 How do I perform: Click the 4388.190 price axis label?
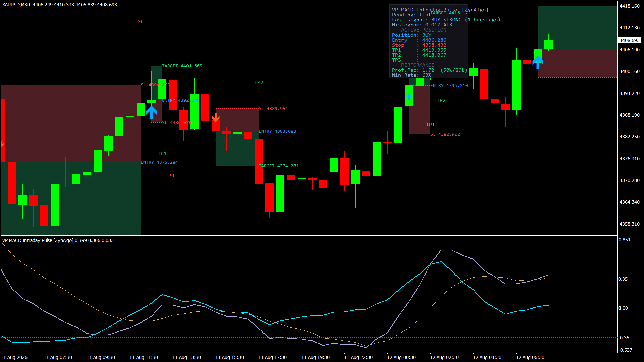pyautogui.click(x=629, y=115)
